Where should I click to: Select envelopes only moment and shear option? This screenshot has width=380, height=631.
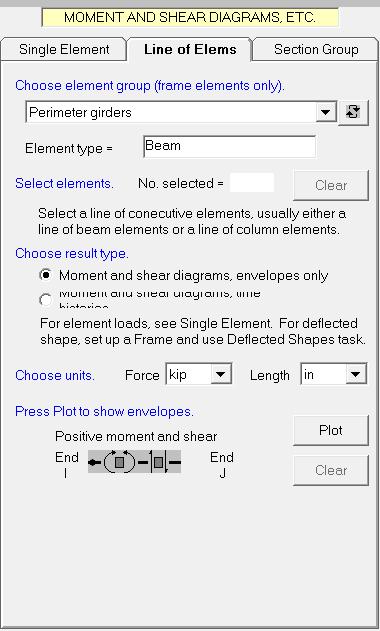click(46, 275)
